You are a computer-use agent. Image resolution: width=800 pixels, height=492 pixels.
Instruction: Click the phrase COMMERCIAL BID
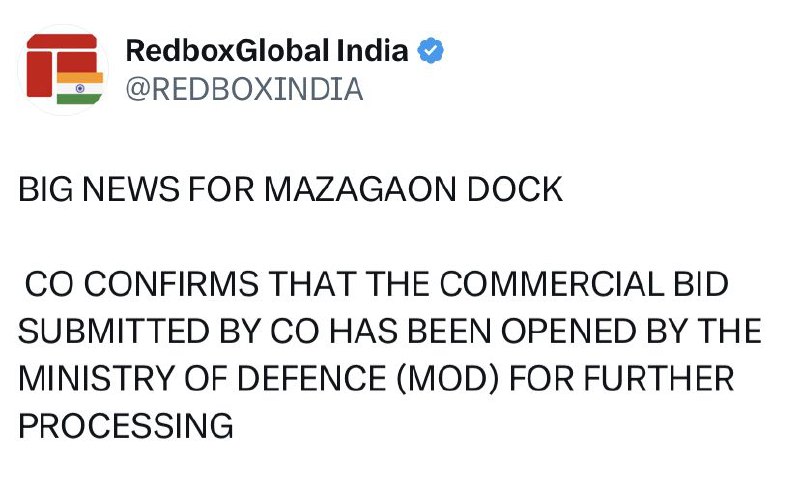pos(584,284)
